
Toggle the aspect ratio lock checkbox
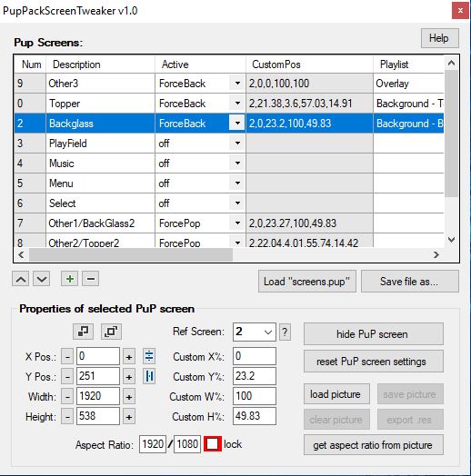(213, 444)
